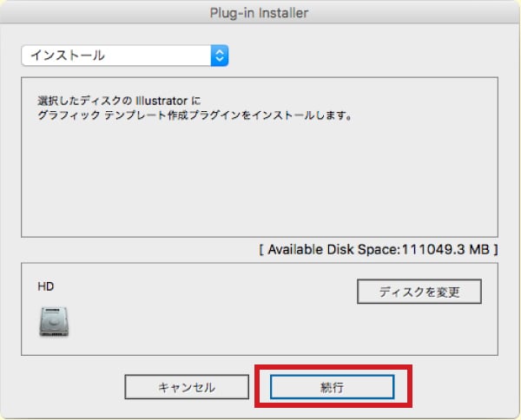The height and width of the screenshot is (420, 521).
Task: Click the Plug-in Installer window title
Action: (259, 13)
